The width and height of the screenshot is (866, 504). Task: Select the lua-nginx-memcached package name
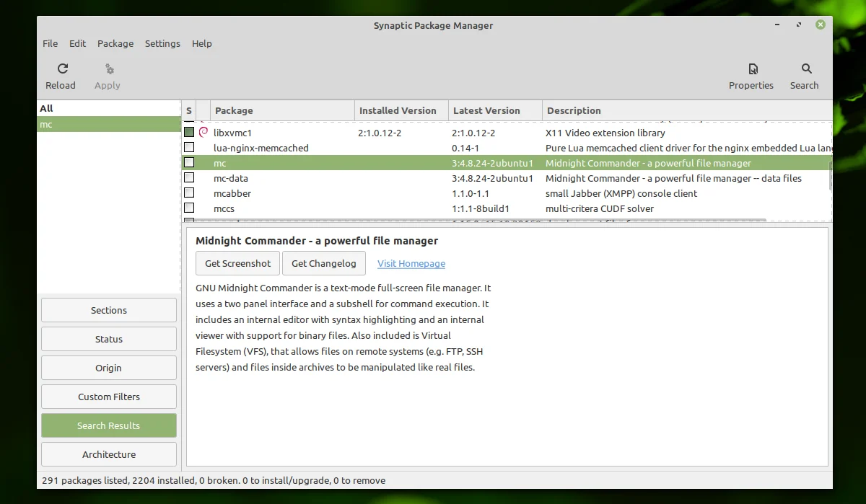[x=261, y=148]
